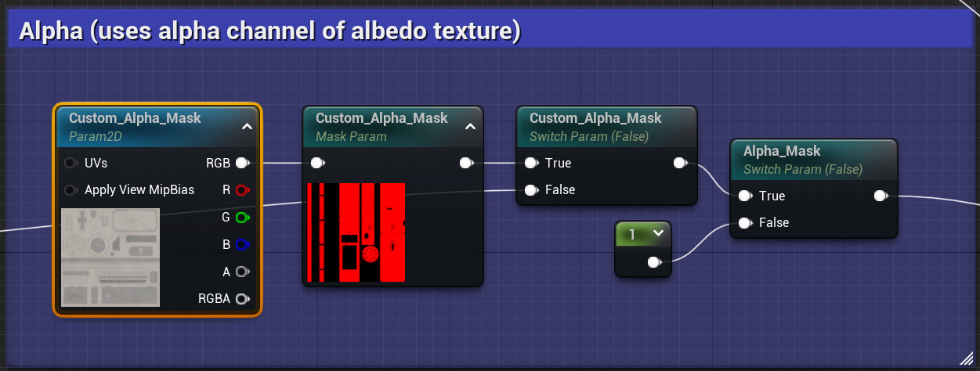The image size is (980, 371).
Task: Click the RGBA output pin
Action: pyautogui.click(x=242, y=298)
